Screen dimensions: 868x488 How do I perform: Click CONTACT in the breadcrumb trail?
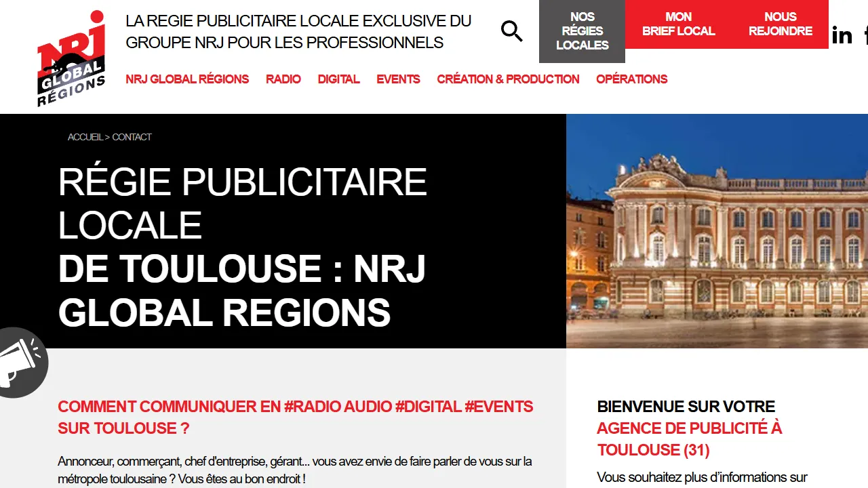[x=132, y=137]
